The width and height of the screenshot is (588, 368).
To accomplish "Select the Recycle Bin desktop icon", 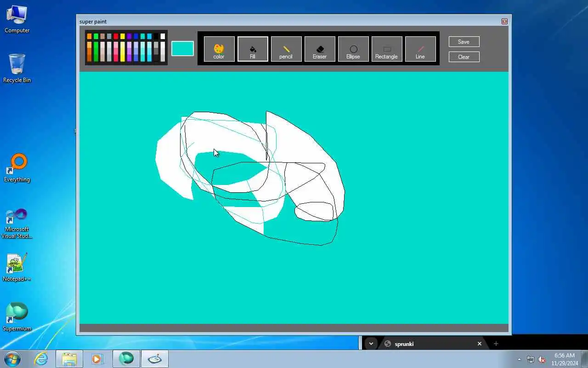I will tap(17, 68).
